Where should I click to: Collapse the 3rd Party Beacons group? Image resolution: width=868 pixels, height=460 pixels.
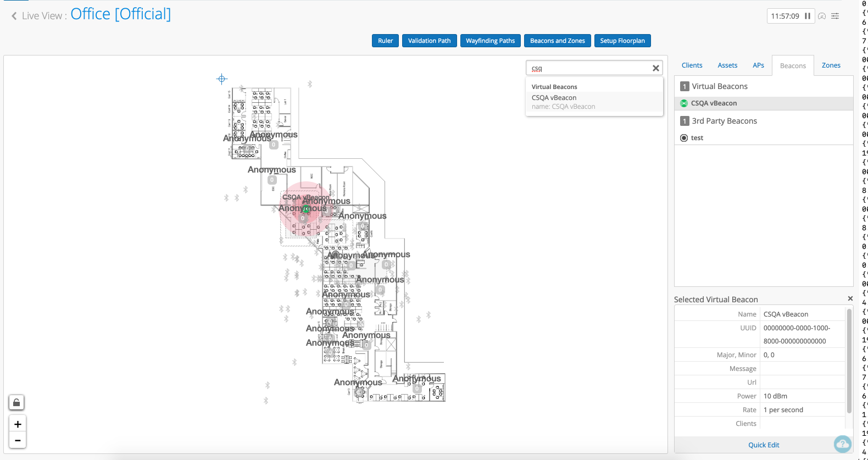tap(724, 121)
